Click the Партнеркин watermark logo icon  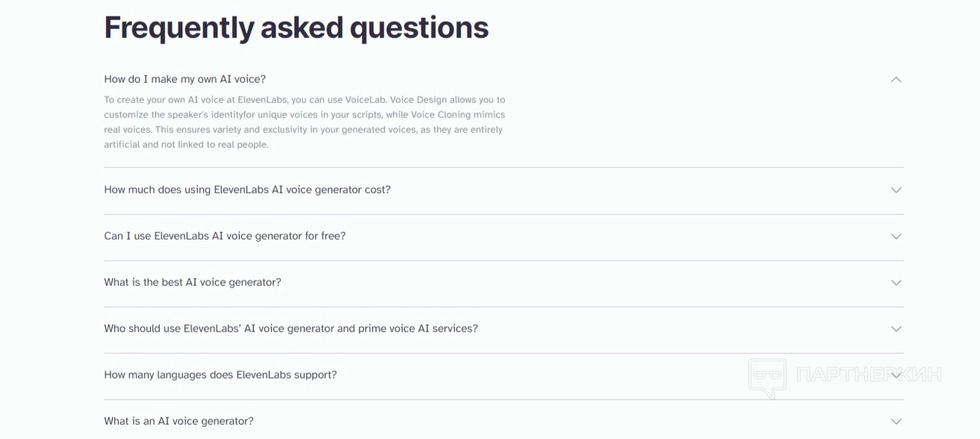[767, 376]
